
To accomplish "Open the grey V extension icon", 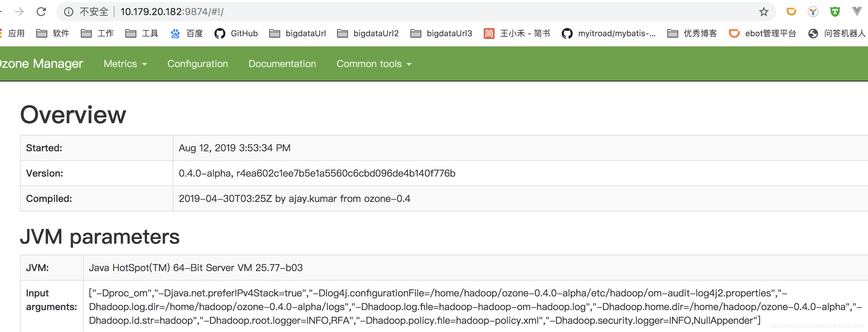I will pyautogui.click(x=857, y=11).
